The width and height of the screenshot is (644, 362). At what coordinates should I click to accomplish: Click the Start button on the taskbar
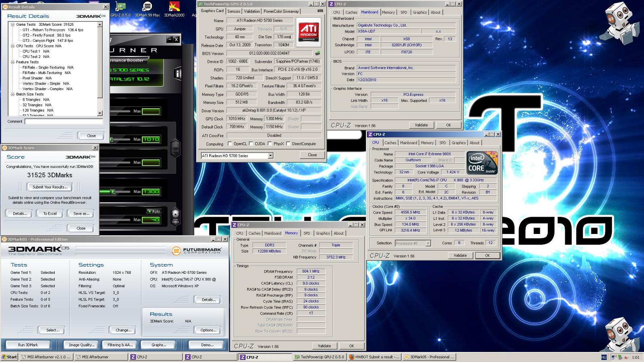[x=9, y=357]
